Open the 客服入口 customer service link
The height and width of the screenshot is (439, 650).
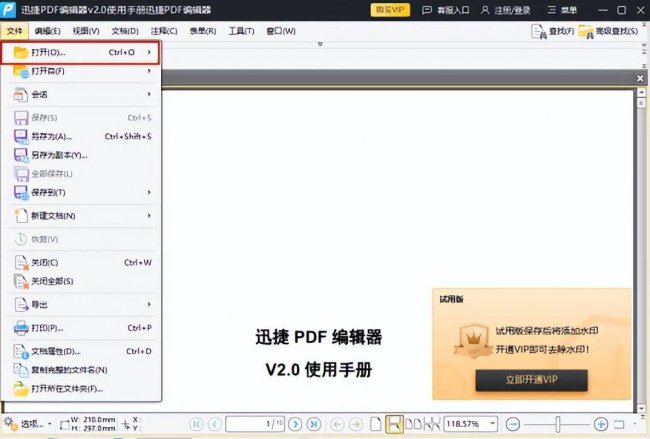[446, 10]
